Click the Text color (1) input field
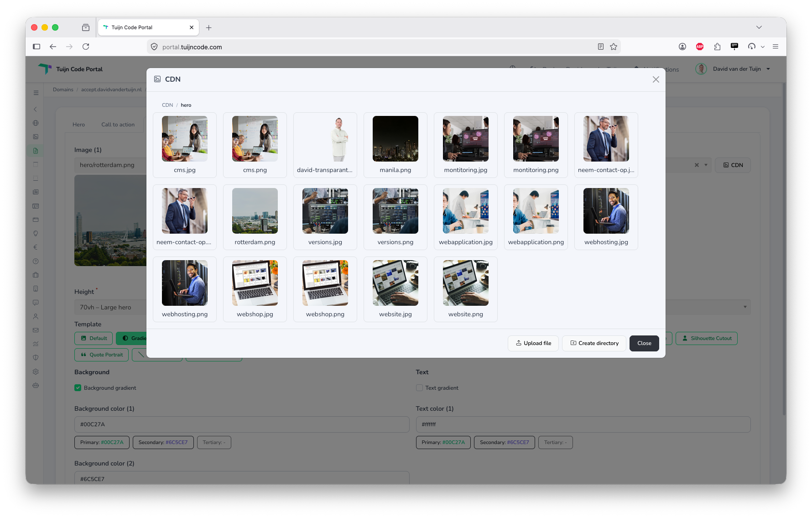Viewport: 812px width, 518px height. [583, 424]
